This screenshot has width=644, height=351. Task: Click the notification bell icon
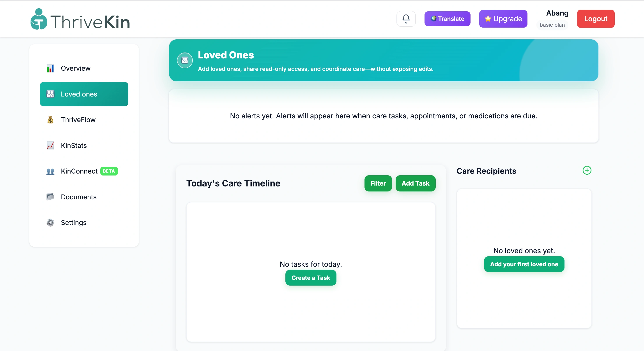pyautogui.click(x=406, y=19)
